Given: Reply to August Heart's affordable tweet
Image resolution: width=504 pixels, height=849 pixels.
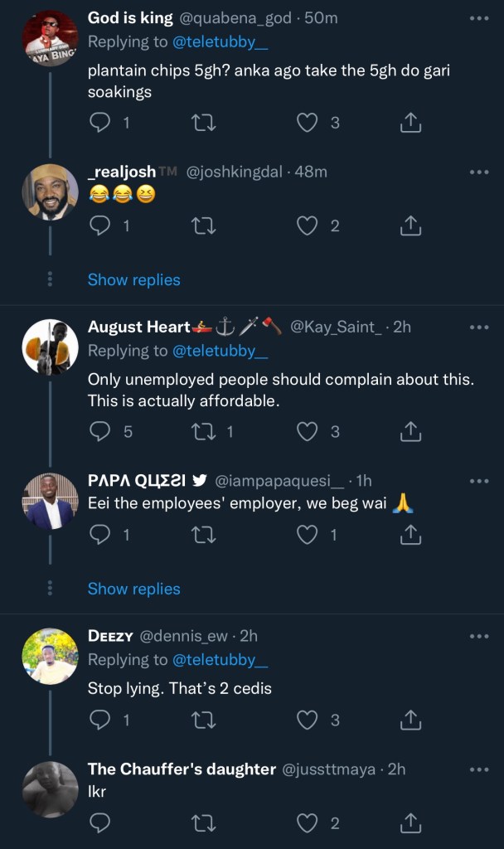Looking at the screenshot, I should click(100, 431).
